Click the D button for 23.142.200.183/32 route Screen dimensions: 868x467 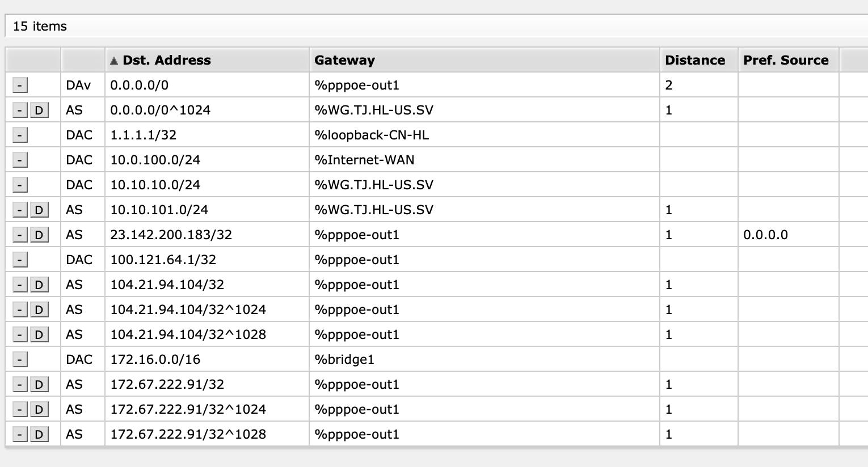coord(39,235)
